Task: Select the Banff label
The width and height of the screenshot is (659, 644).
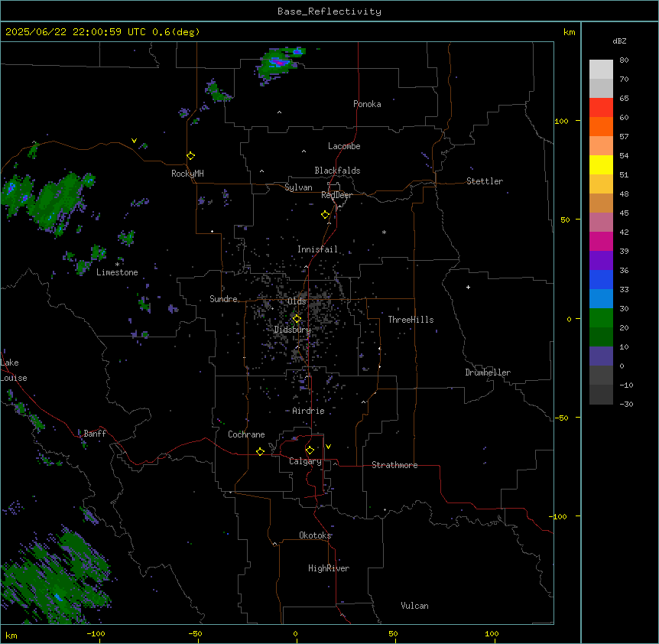Action: click(95, 434)
